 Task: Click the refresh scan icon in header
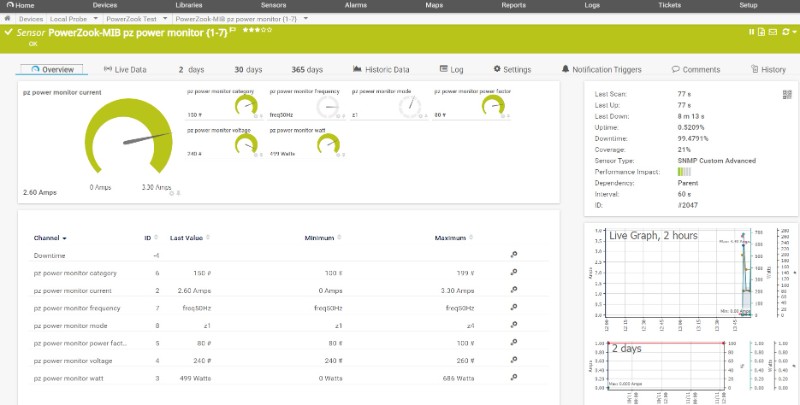coord(786,32)
